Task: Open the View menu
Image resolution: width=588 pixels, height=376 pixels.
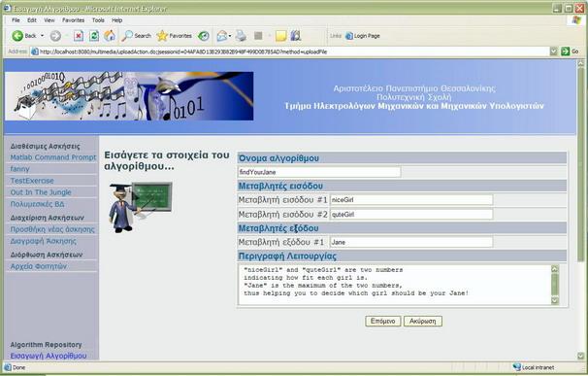Action: click(49, 20)
